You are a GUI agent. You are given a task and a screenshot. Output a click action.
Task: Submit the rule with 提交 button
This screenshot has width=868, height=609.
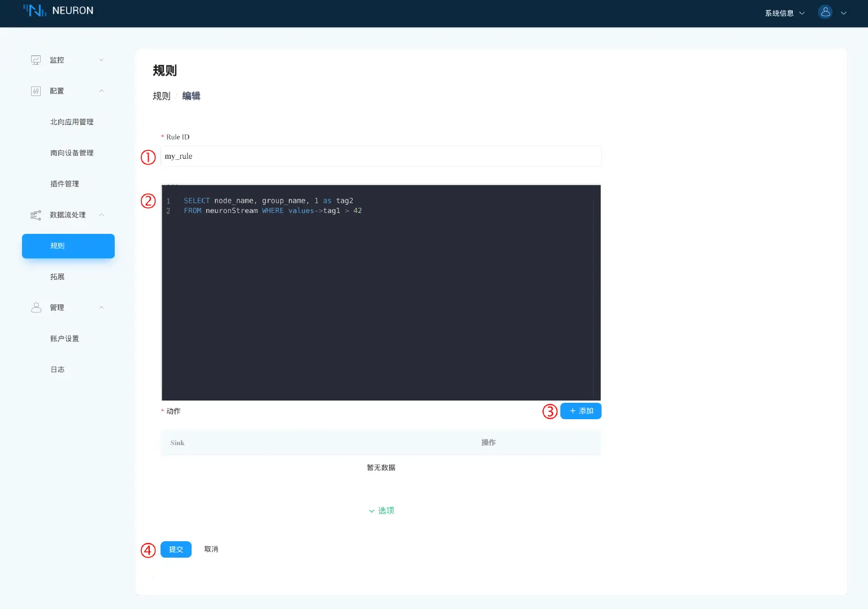click(176, 550)
